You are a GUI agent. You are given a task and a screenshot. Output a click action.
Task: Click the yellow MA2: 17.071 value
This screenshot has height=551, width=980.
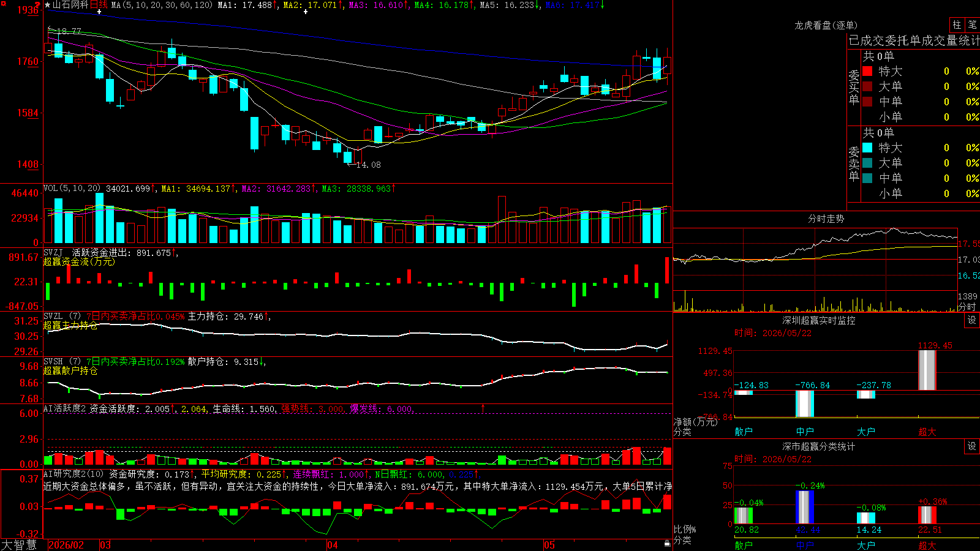click(x=310, y=5)
